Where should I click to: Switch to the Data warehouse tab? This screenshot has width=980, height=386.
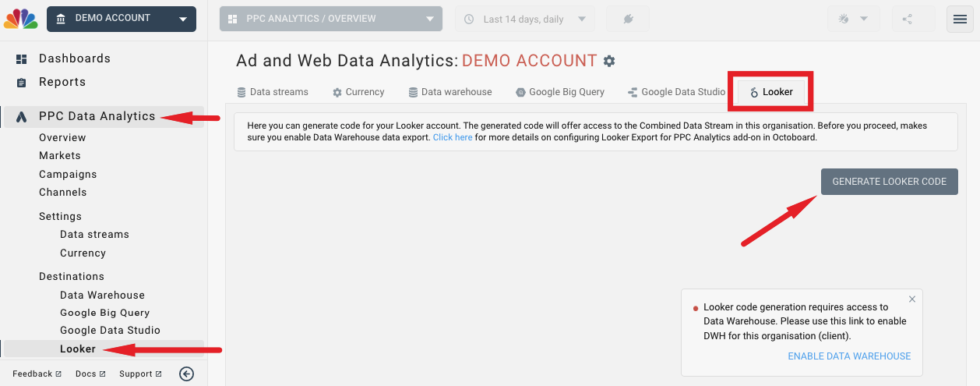pyautogui.click(x=450, y=92)
